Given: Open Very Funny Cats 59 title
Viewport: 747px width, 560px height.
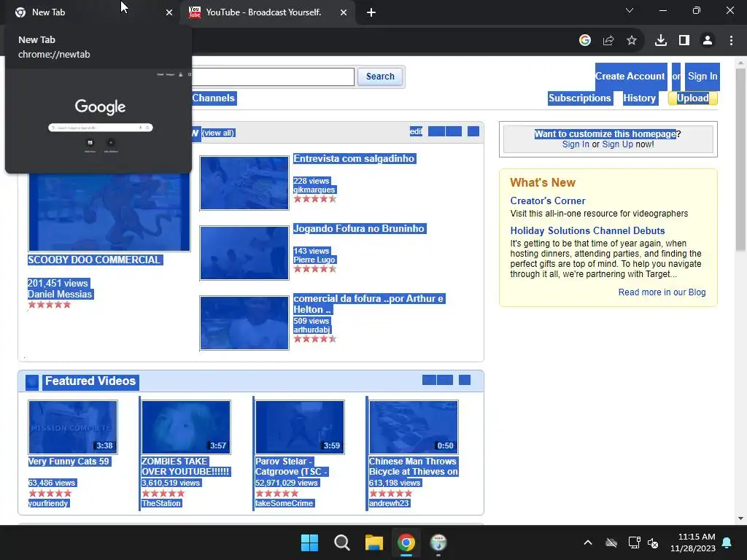Looking at the screenshot, I should coord(69,462).
